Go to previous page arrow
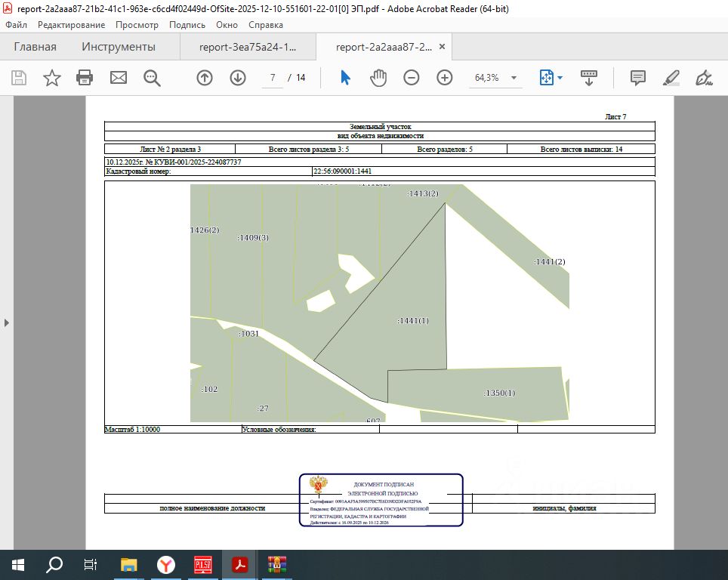The image size is (728, 580). (x=205, y=78)
